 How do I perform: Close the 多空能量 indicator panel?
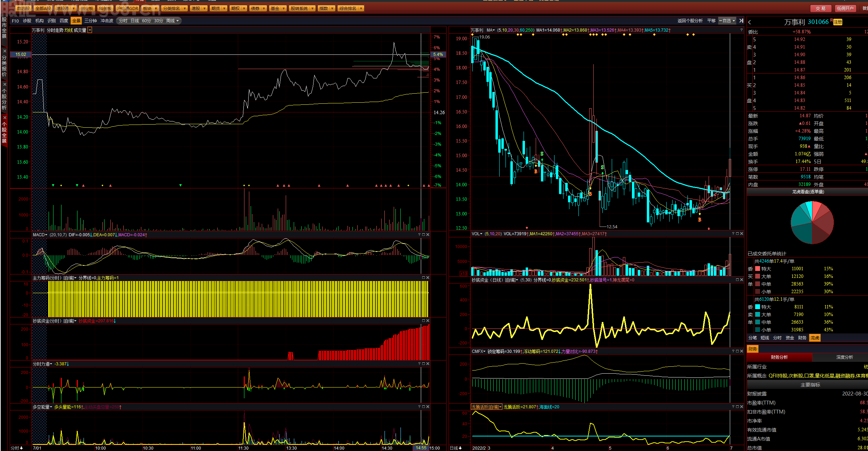pos(428,407)
